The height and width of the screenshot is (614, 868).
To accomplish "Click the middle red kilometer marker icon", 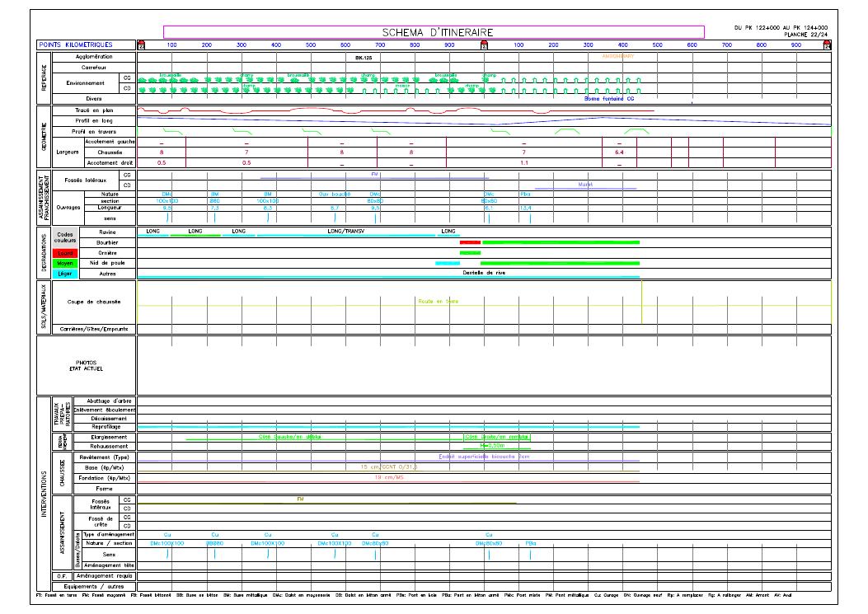I will 485,45.
